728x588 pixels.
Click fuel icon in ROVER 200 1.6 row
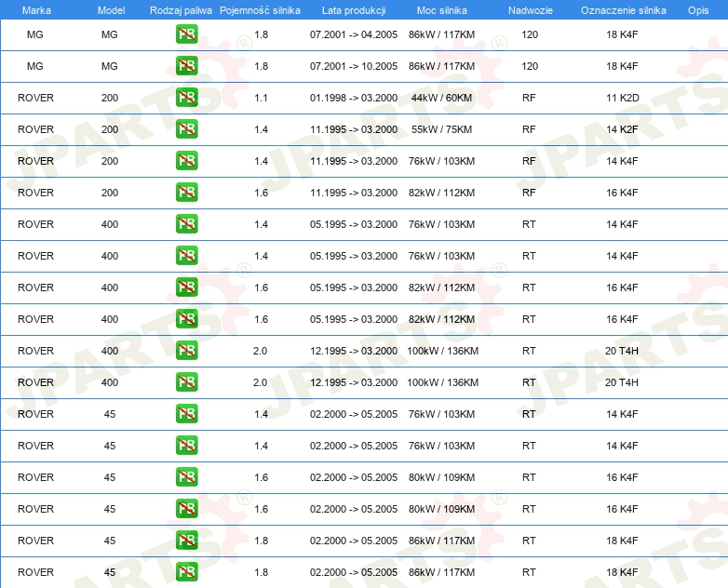point(186,193)
